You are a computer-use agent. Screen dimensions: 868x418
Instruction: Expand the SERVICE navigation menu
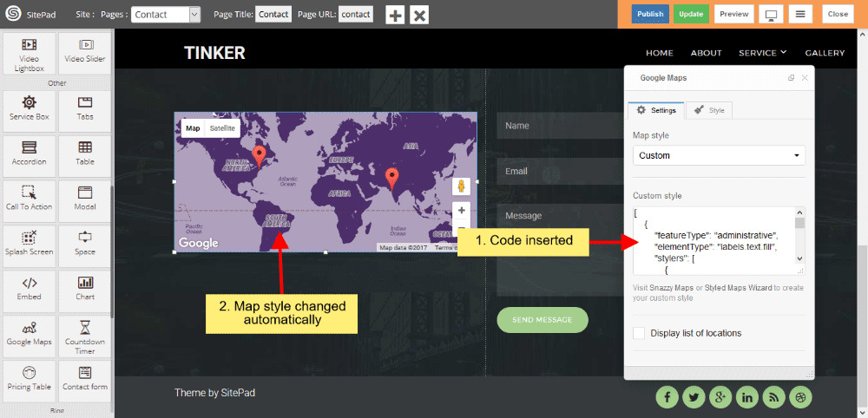click(762, 53)
